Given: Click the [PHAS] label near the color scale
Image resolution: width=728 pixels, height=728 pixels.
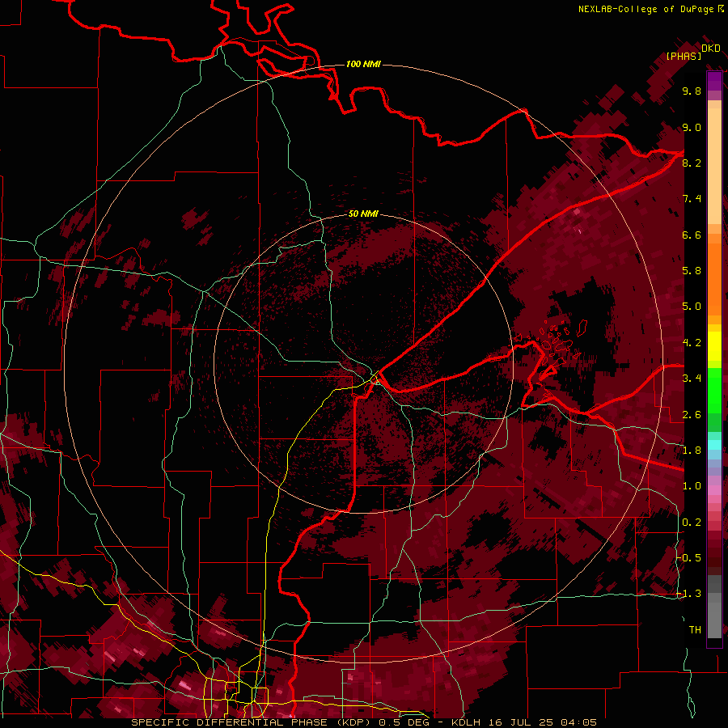Looking at the screenshot, I should point(684,56).
